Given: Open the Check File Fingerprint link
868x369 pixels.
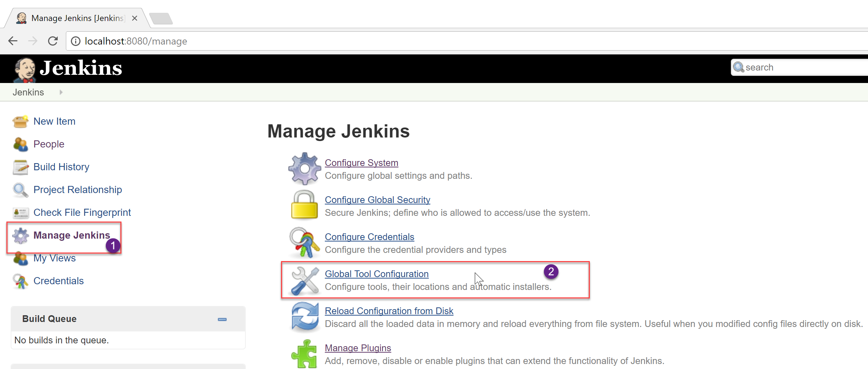Looking at the screenshot, I should tap(82, 213).
